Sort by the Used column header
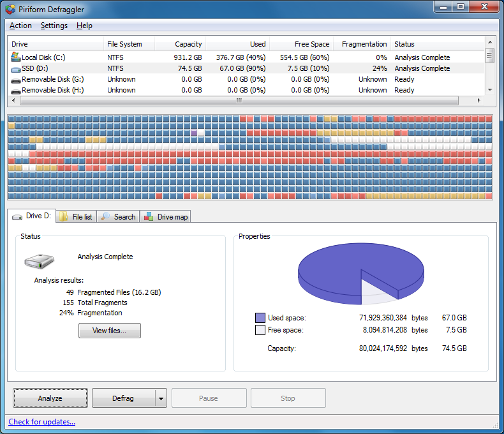Viewport: 504px width, 434px height. (238, 44)
